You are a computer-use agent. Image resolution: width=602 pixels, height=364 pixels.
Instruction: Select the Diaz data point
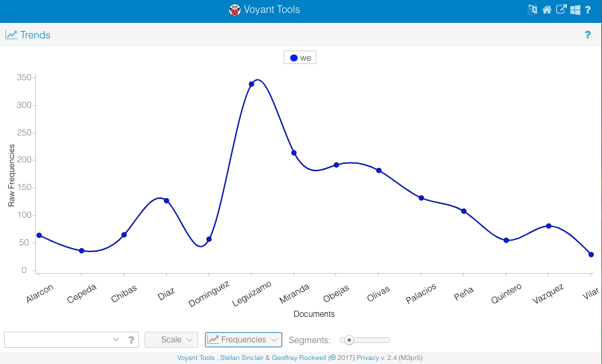tap(167, 201)
